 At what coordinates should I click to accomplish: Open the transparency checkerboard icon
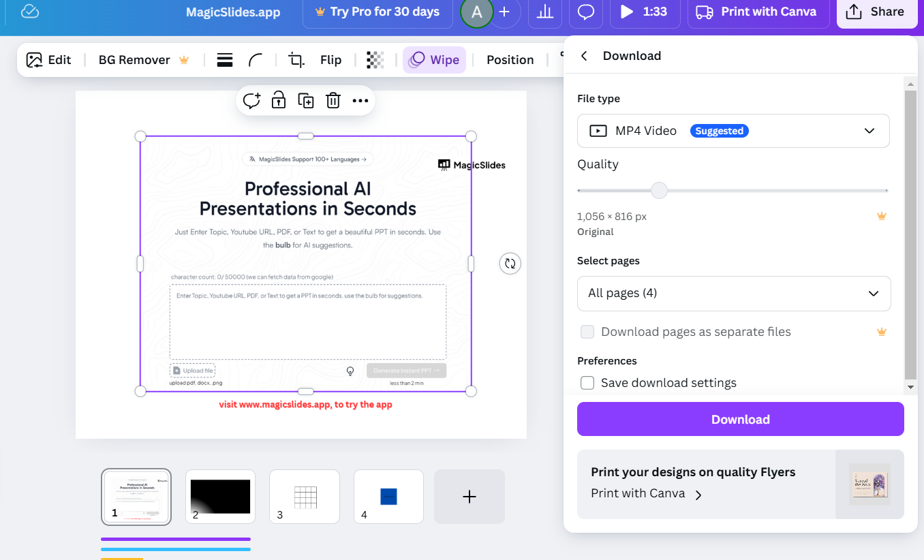point(375,60)
